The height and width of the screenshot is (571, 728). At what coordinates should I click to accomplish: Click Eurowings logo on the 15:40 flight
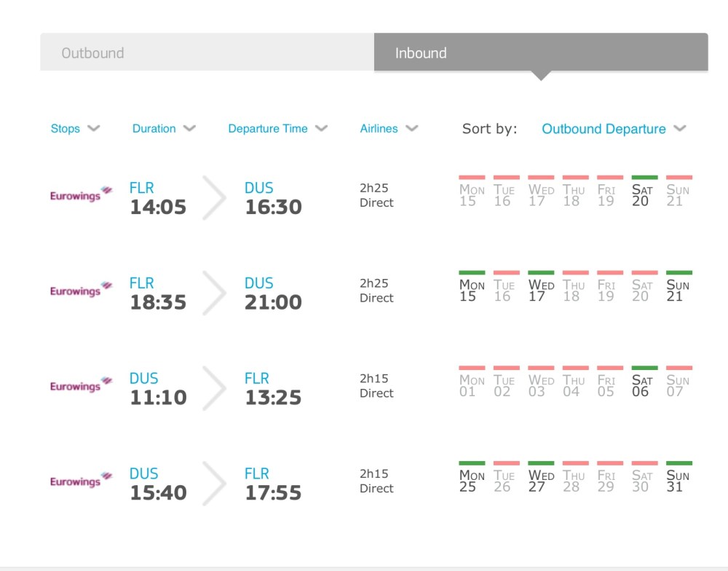[81, 481]
